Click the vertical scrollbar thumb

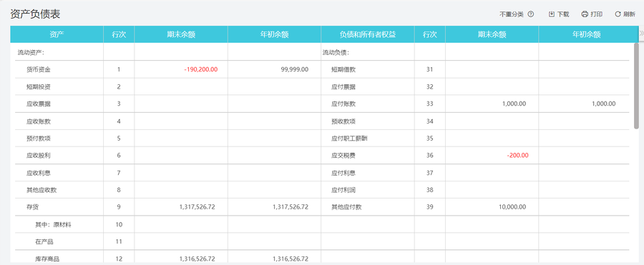click(636, 85)
